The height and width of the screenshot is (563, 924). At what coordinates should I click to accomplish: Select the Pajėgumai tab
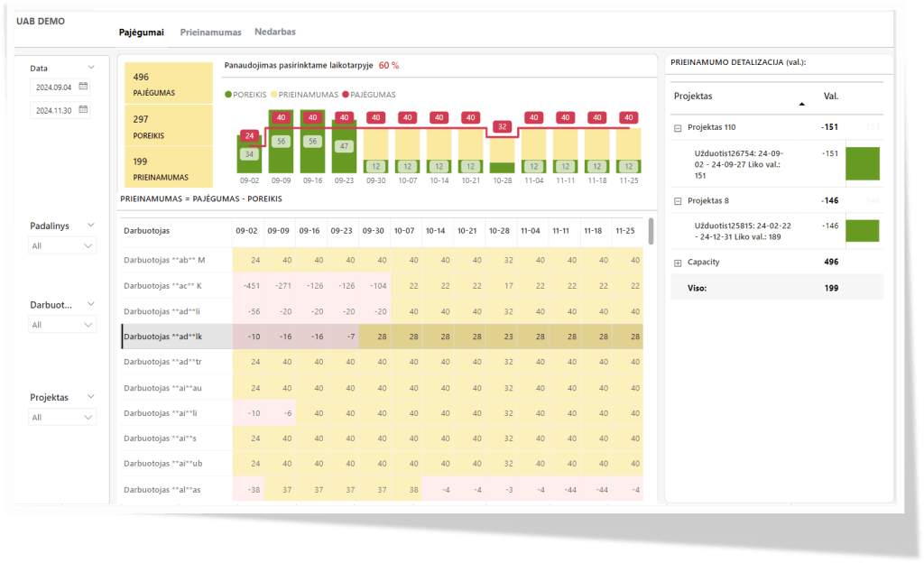pyautogui.click(x=142, y=32)
